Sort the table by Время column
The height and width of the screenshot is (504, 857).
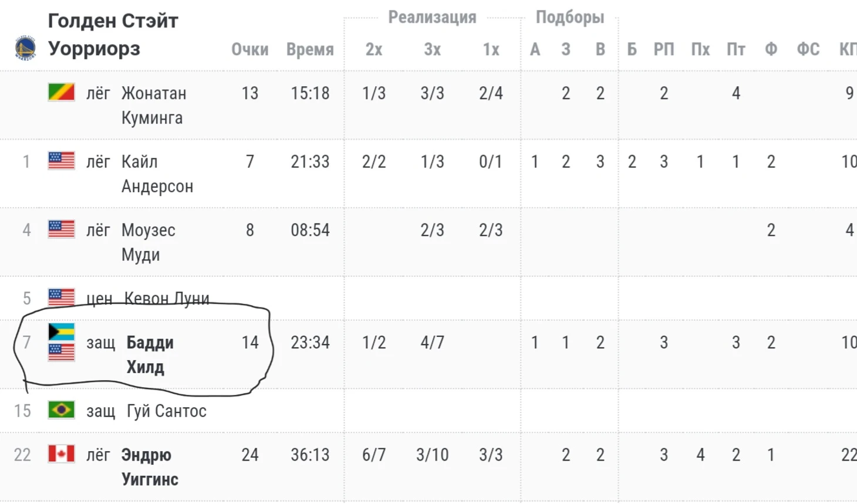tap(310, 50)
